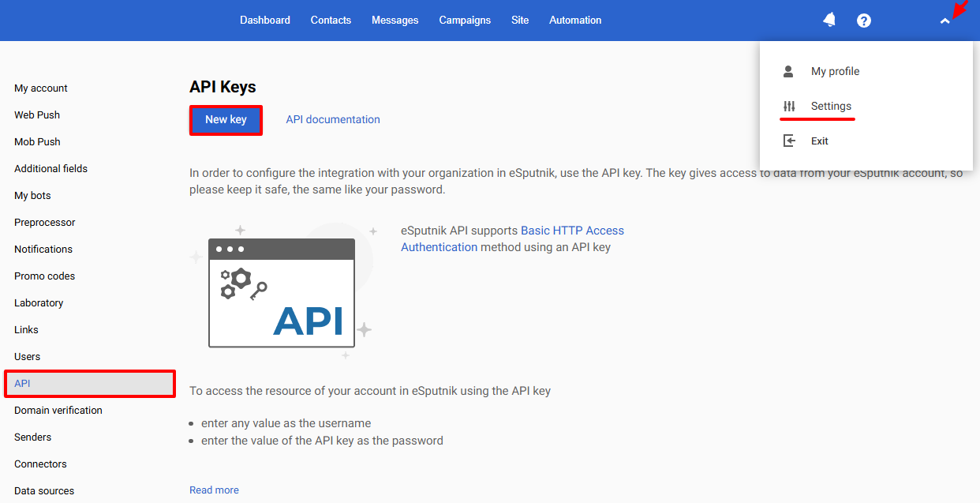The width and height of the screenshot is (980, 503).
Task: Follow the Basic HTTP Access Authentication link
Action: (512, 238)
